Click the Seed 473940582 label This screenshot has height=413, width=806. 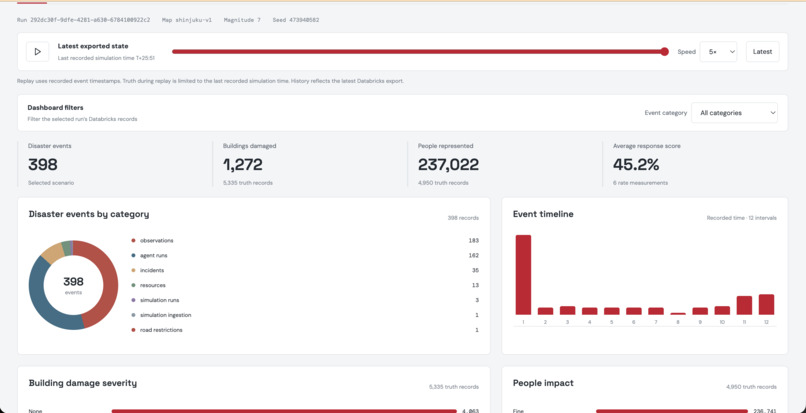(x=296, y=20)
